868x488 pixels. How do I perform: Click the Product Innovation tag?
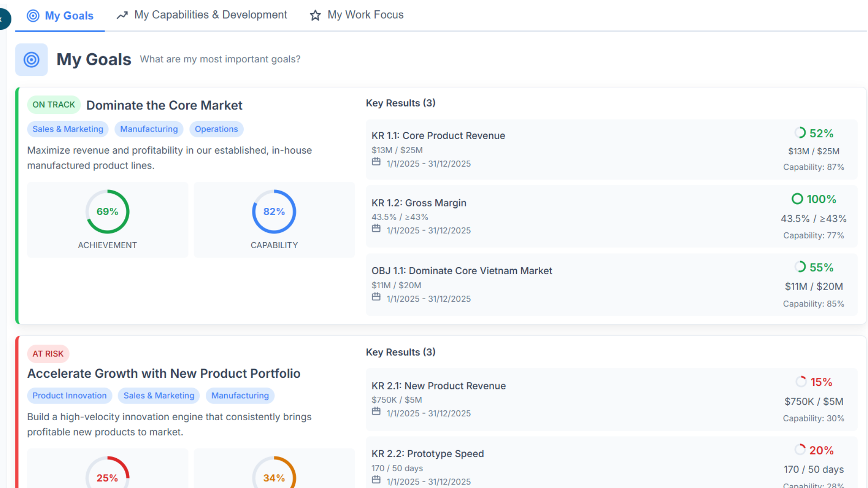[x=70, y=396]
